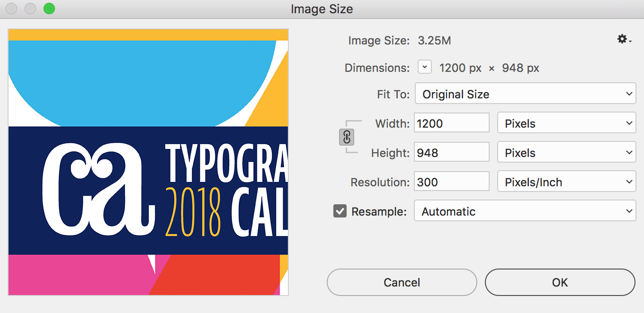Open the Width units dropdown

566,123
